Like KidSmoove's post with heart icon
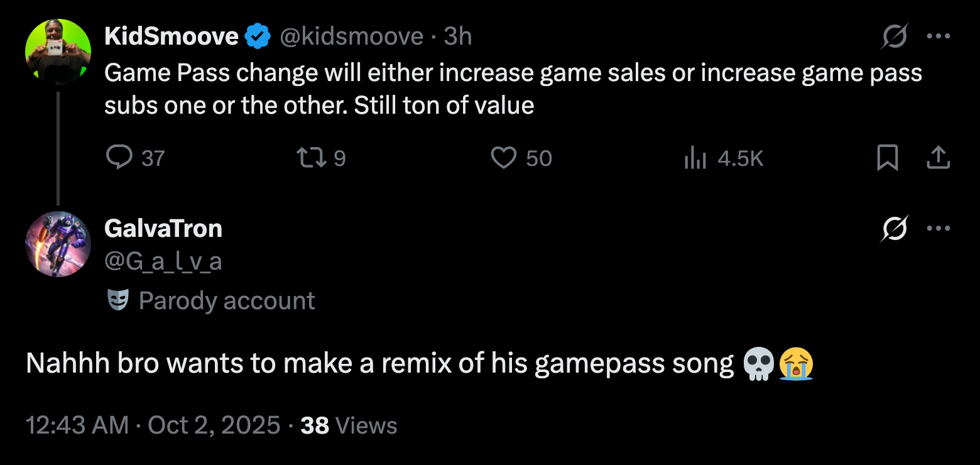 tap(503, 158)
